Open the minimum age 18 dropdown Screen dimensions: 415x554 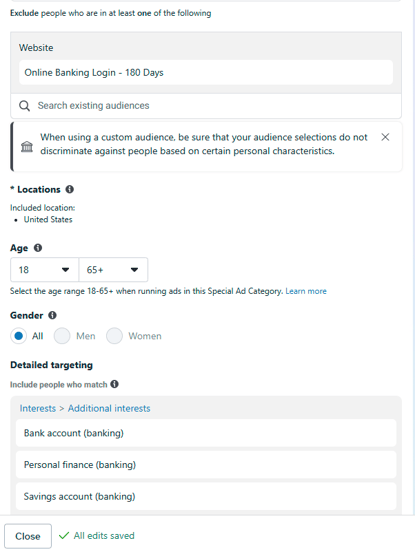click(x=45, y=270)
